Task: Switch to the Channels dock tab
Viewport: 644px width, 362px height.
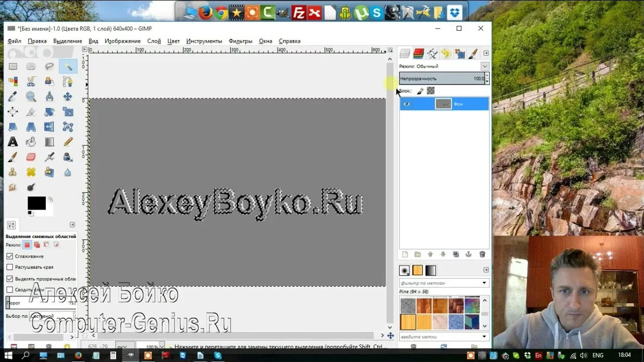Action: pos(419,53)
